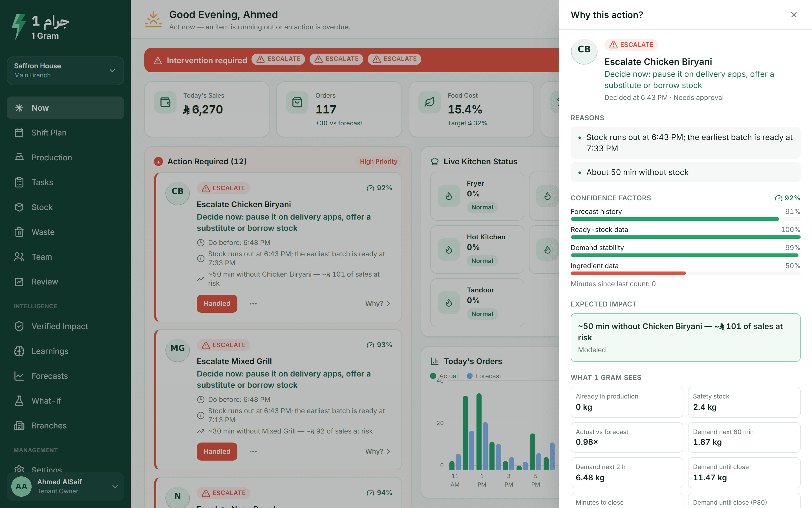This screenshot has height=508, width=812.
Task: Click the CB avatar in the side panel
Action: (584, 52)
